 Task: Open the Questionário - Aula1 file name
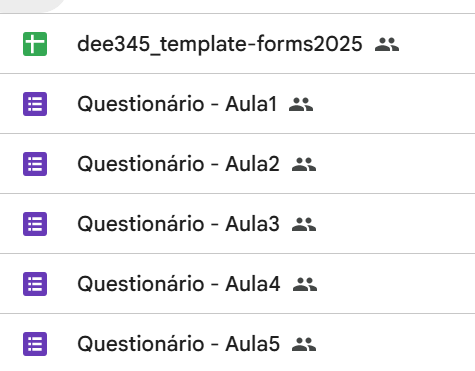click(x=177, y=104)
